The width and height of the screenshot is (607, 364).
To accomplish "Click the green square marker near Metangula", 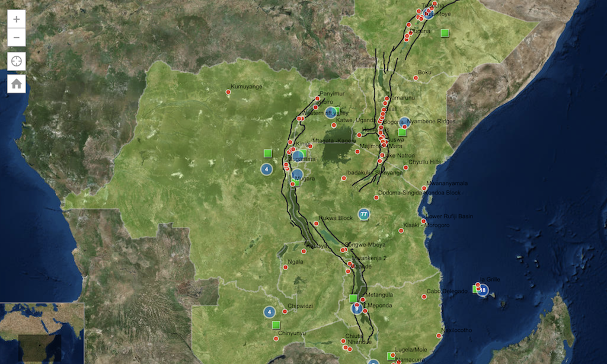I will [x=352, y=298].
